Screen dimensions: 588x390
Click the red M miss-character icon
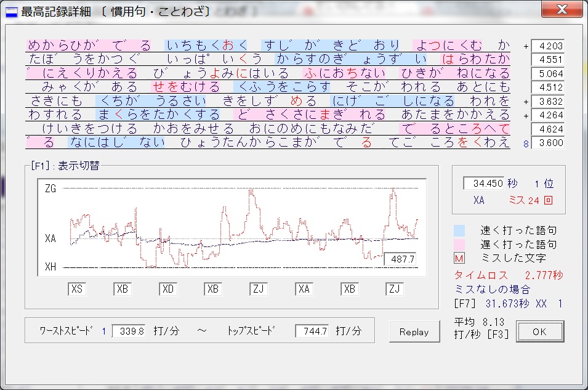tap(459, 258)
